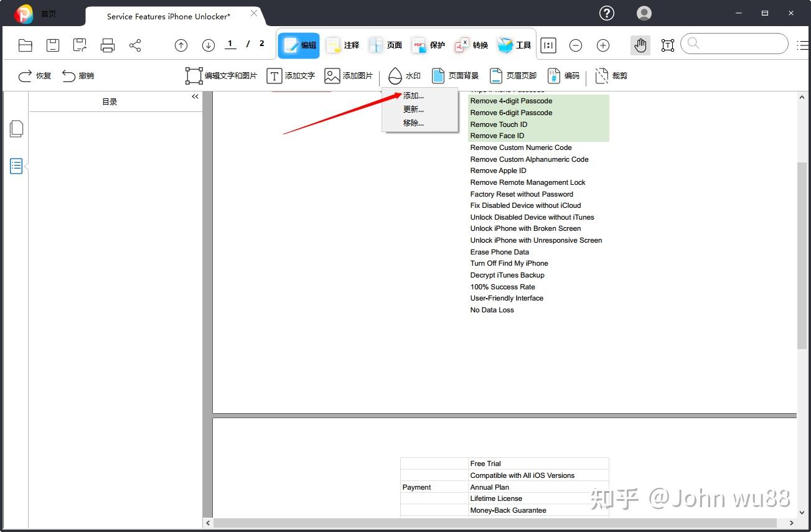Image resolution: width=811 pixels, height=532 pixels.
Task: Activate the hand pan tool
Action: click(640, 45)
